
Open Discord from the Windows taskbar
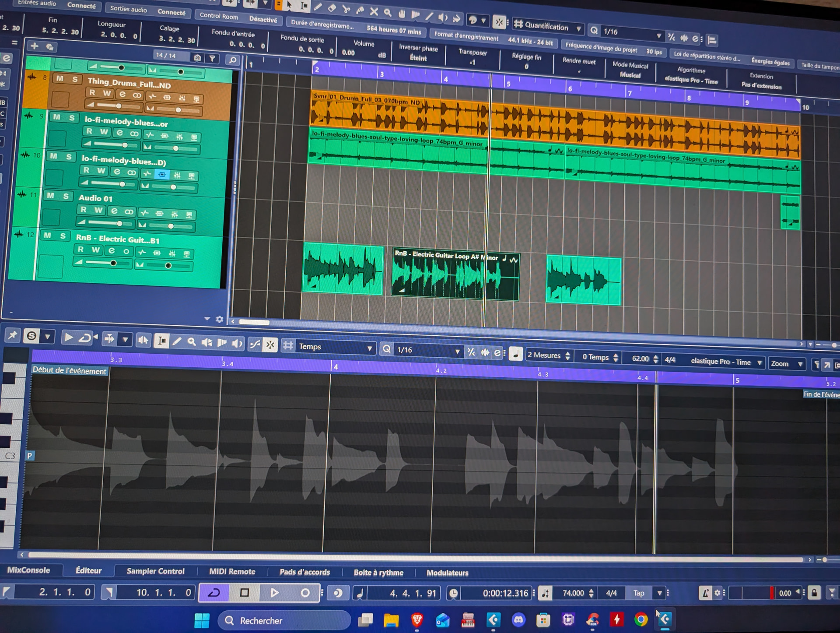coord(519,619)
